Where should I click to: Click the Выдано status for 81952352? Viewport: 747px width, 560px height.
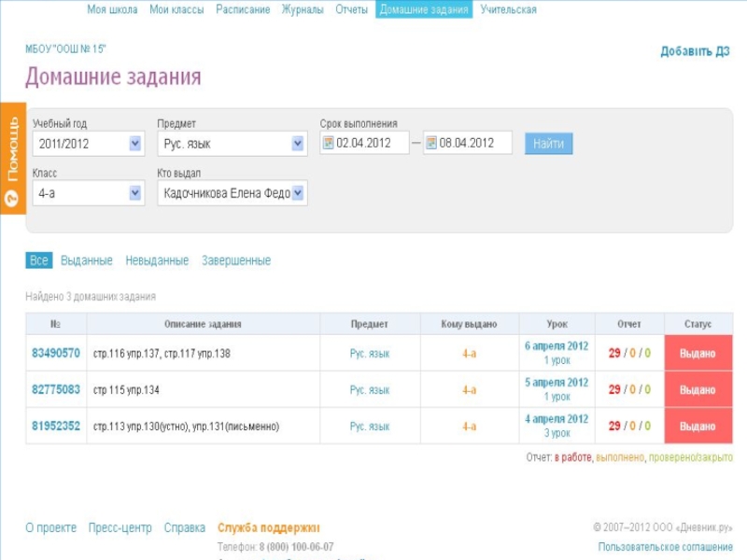click(698, 427)
